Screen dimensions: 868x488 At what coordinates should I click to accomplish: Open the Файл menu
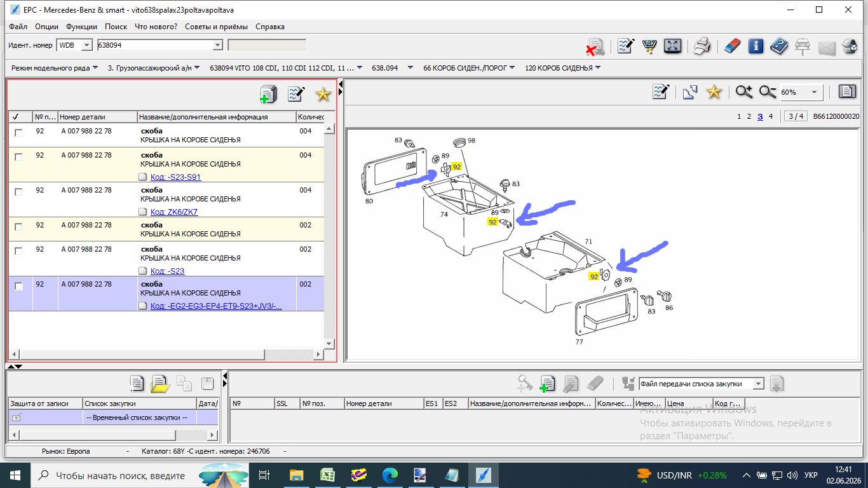click(18, 27)
